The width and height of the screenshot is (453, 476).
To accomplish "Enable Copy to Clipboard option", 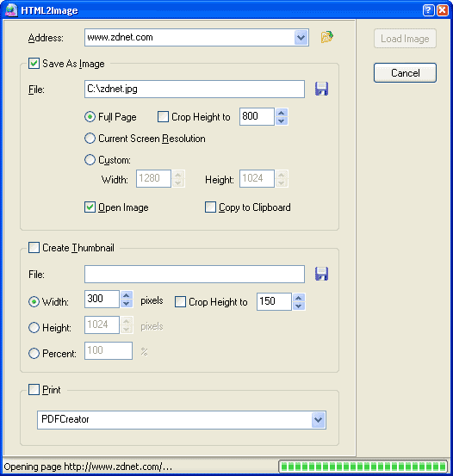I will coord(210,207).
